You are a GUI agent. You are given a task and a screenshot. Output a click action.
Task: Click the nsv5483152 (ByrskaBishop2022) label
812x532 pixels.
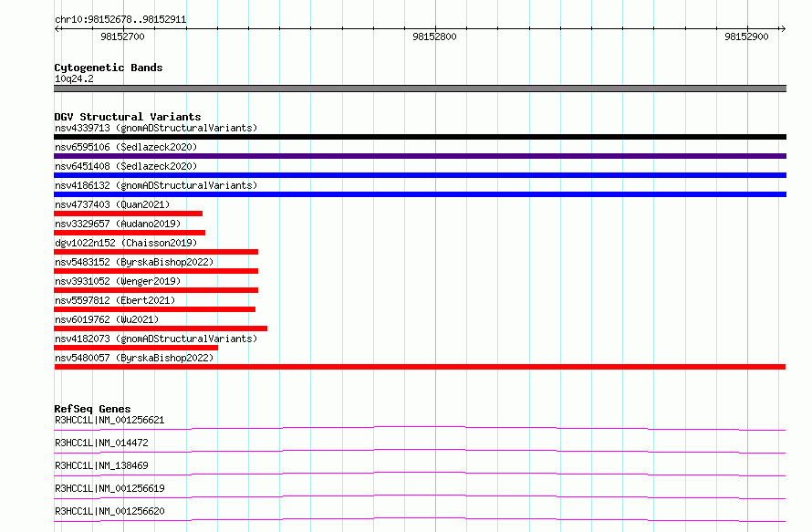click(134, 262)
